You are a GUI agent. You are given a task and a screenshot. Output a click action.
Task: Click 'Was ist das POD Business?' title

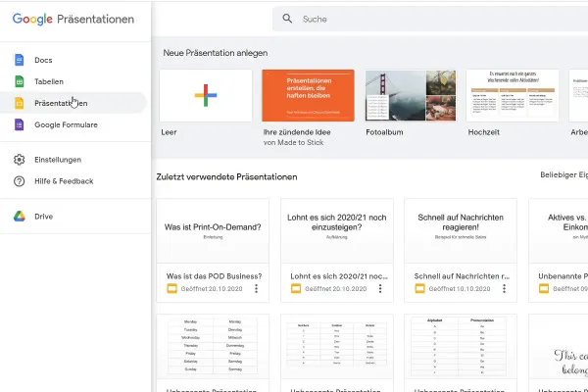click(x=214, y=276)
